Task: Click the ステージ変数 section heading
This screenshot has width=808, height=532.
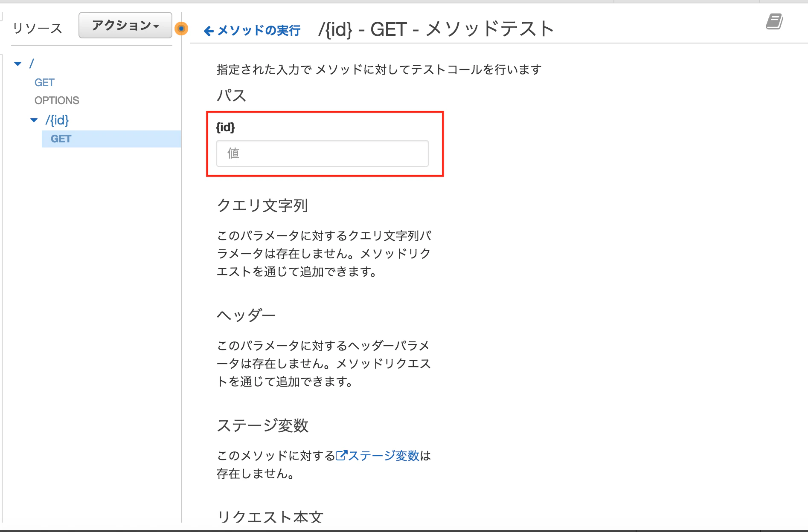Action: (x=262, y=425)
